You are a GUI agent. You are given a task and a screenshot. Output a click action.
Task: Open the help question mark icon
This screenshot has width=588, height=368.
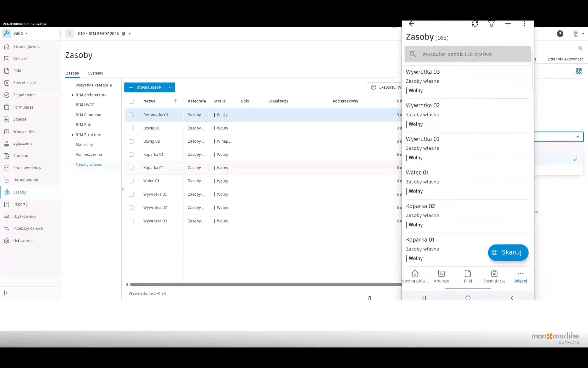point(560,34)
